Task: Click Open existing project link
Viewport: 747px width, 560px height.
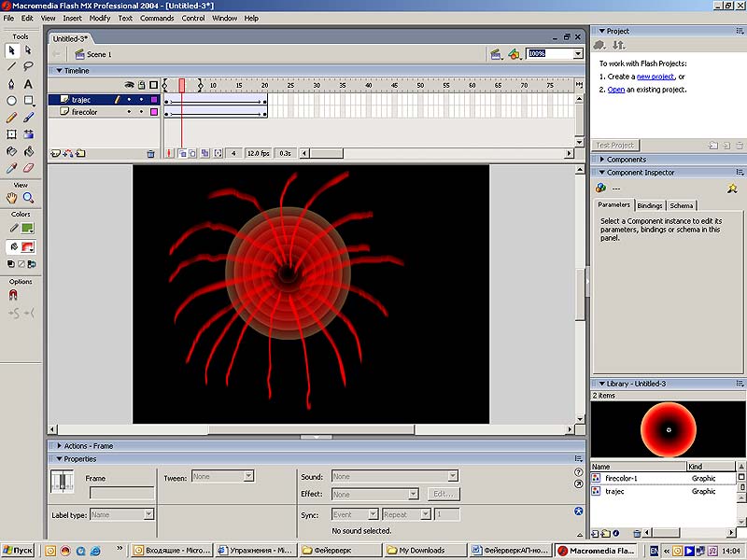Action: tap(616, 90)
